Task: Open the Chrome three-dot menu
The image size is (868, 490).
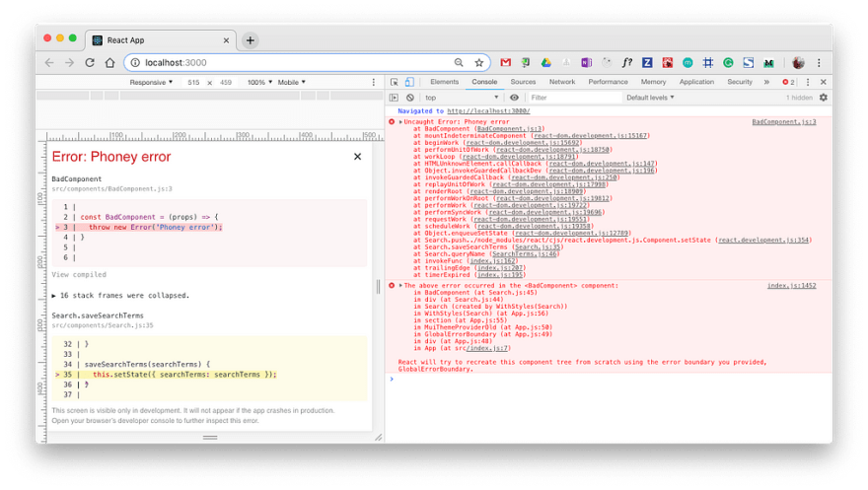Action: pos(819,62)
